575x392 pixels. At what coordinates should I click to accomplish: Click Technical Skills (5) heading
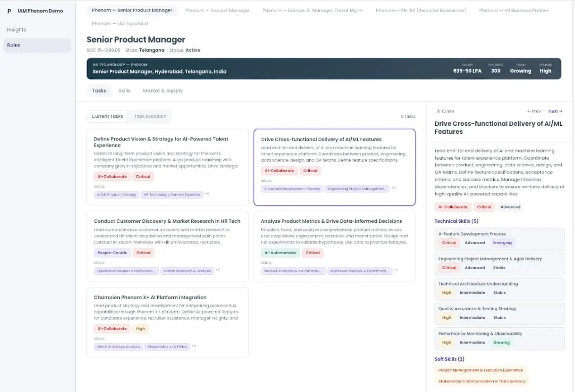click(x=456, y=221)
